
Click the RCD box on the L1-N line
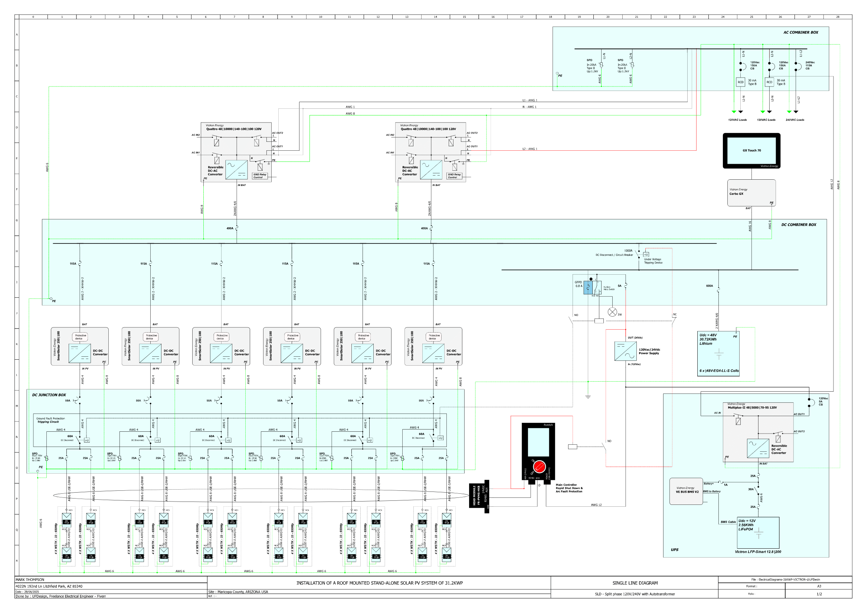[x=741, y=82]
